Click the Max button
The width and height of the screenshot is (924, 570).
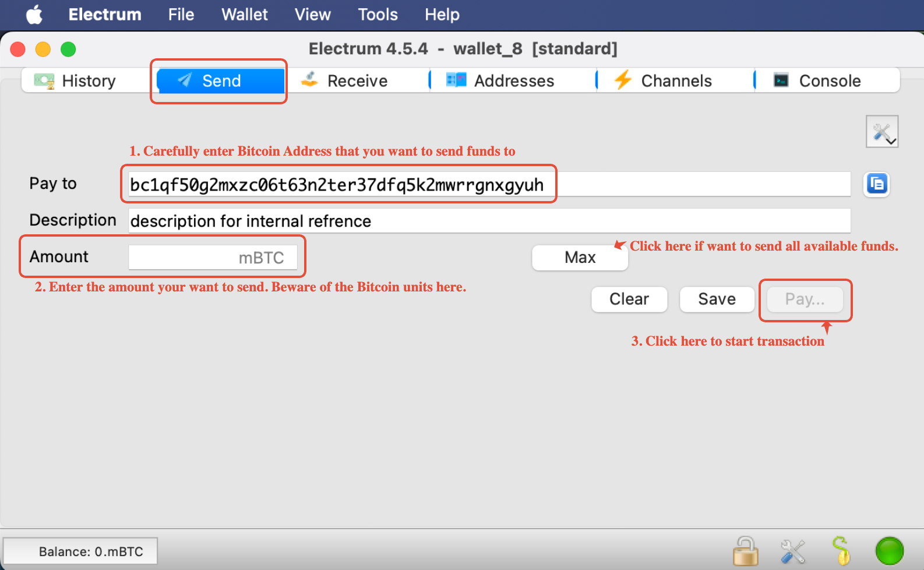[x=580, y=257]
